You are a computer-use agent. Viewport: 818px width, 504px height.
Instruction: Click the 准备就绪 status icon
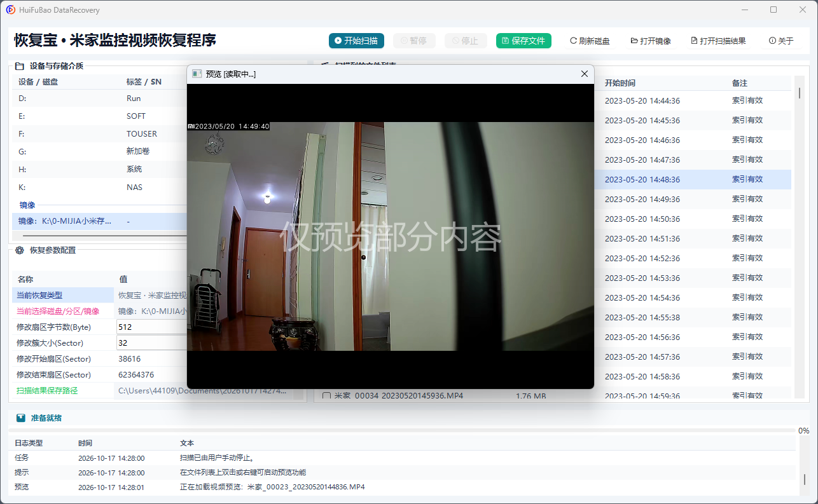tap(21, 418)
